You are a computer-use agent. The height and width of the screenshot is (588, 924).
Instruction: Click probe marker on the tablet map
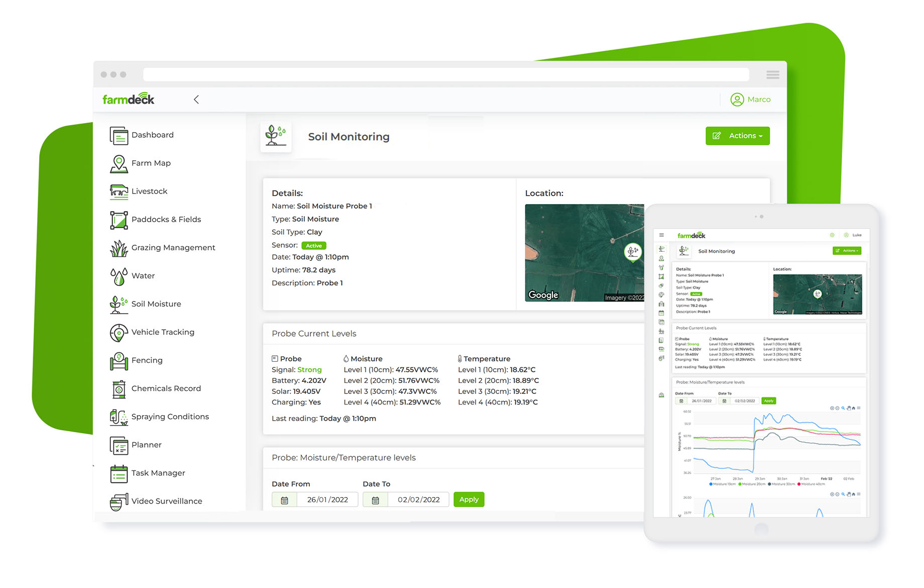818,294
